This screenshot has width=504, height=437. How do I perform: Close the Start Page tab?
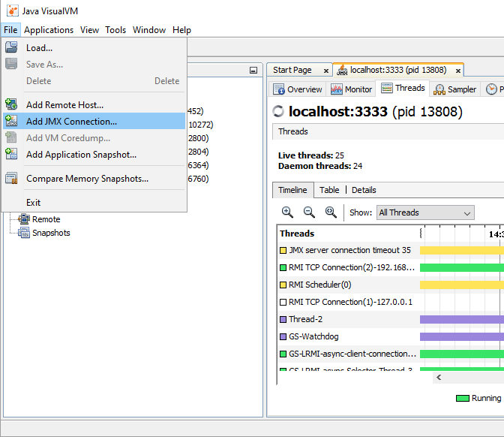click(326, 71)
